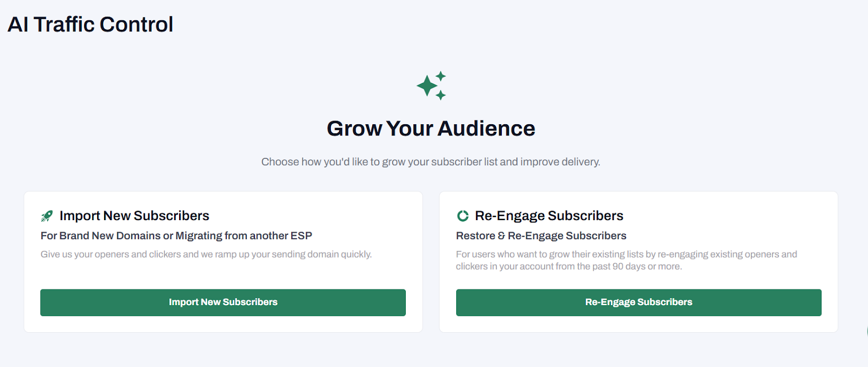The image size is (868, 367).
Task: Click the small lower sparkle star
Action: pyautogui.click(x=441, y=95)
